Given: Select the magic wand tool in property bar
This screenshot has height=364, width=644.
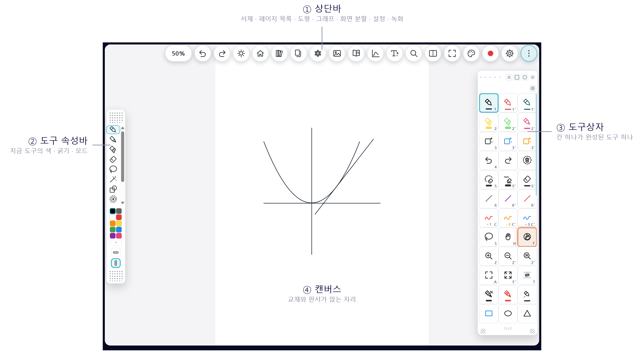Looking at the screenshot, I should click(x=113, y=179).
